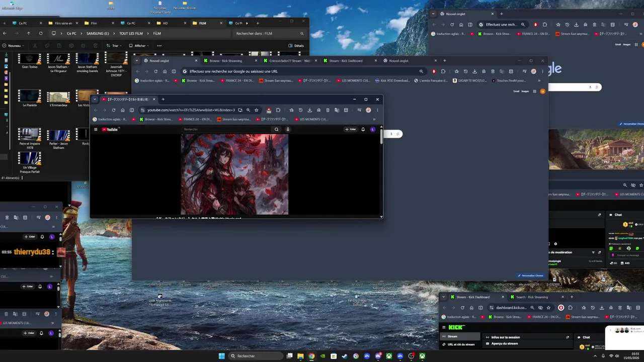Toggle third-party cookie eye icon on dashboard.kick.com
Viewport: 644px width, 362px height.
click(x=541, y=308)
